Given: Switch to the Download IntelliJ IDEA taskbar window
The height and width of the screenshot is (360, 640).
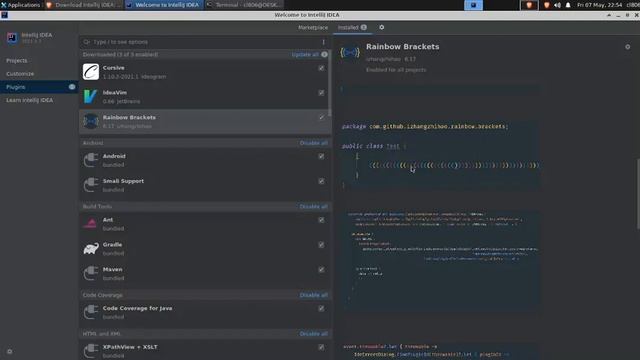Looking at the screenshot, I should click(84, 5).
